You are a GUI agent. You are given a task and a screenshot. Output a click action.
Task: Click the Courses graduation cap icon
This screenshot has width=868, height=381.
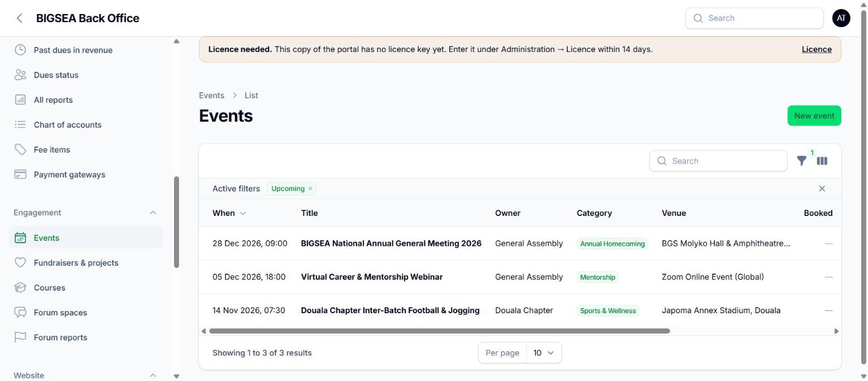click(x=20, y=288)
